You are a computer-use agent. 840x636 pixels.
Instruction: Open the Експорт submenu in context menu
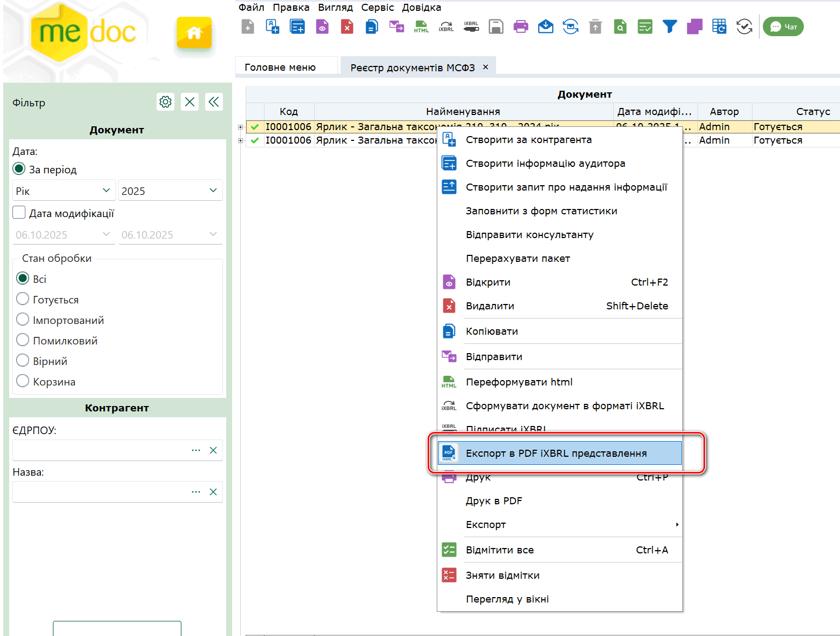(559, 524)
